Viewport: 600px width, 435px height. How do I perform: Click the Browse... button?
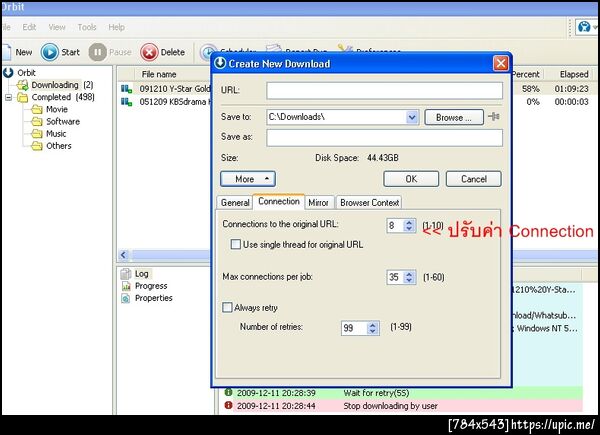[454, 117]
